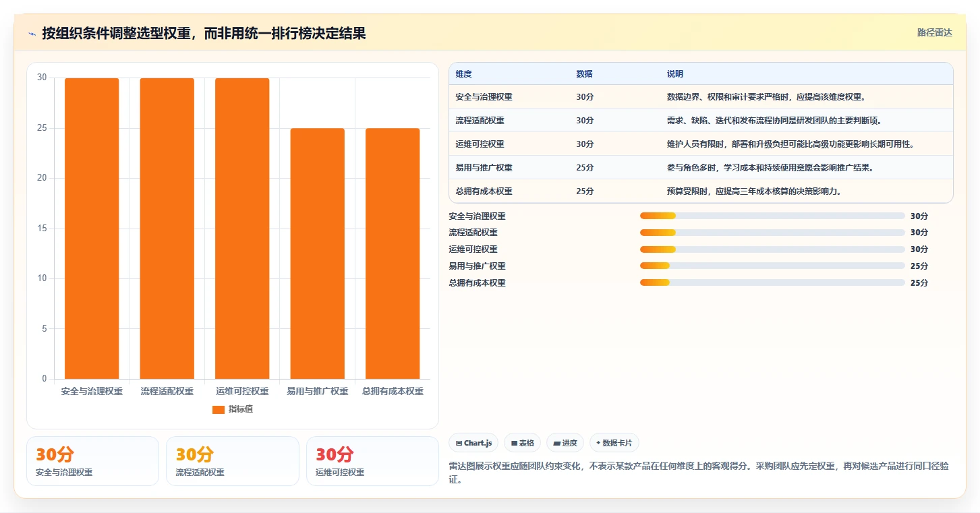Image resolution: width=980 pixels, height=513 pixels.
Task: Click the 安全与治理权重 progress bar
Action: [772, 216]
